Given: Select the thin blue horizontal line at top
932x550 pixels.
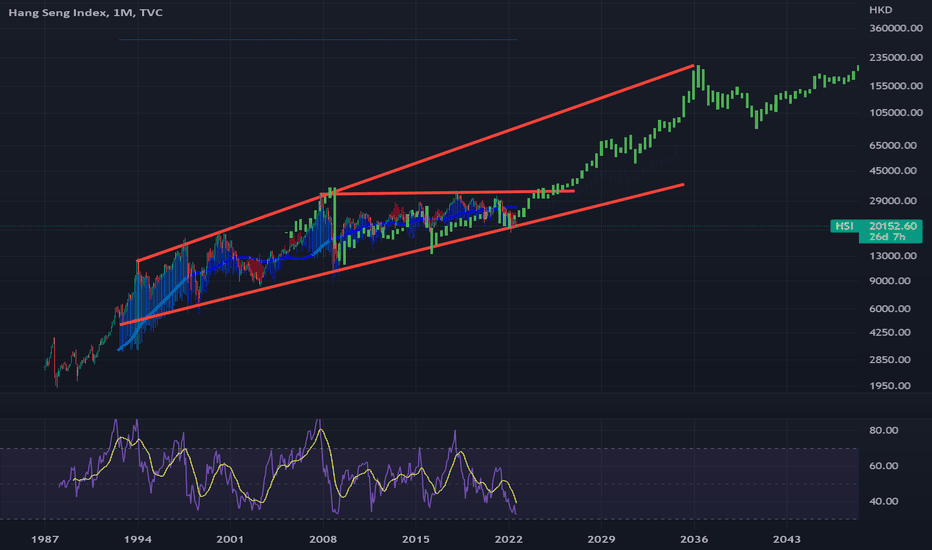Looking at the screenshot, I should tap(318, 39).
